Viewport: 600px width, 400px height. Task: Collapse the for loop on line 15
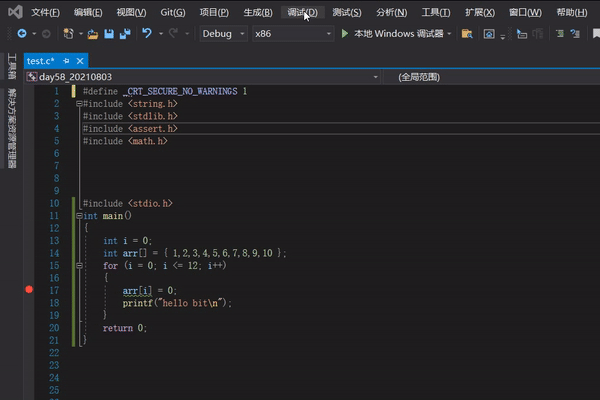pos(79,265)
